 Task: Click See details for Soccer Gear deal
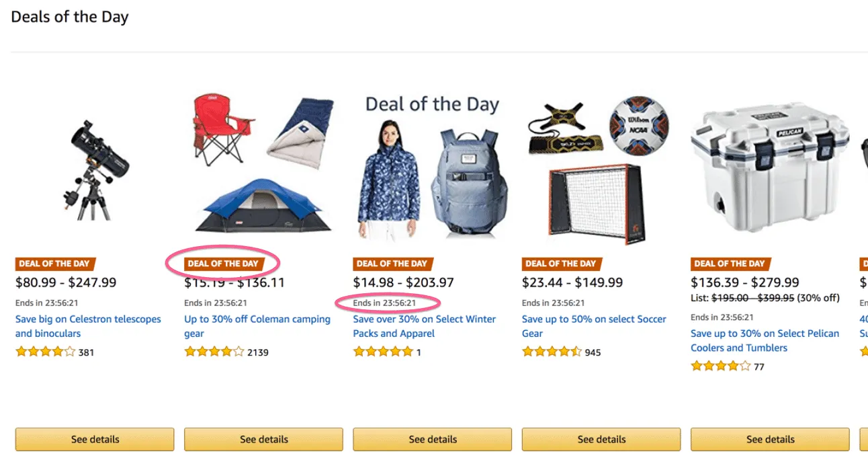601,439
